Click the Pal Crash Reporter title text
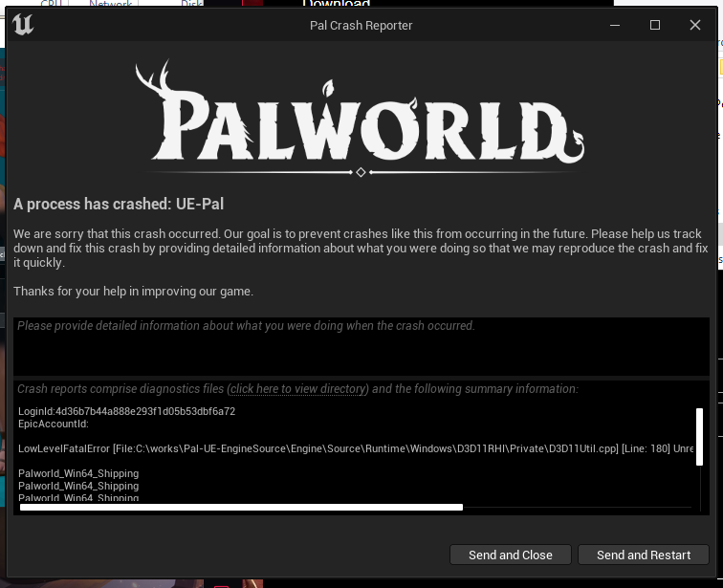Image resolution: width=723 pixels, height=588 pixels. pyautogui.click(x=361, y=26)
